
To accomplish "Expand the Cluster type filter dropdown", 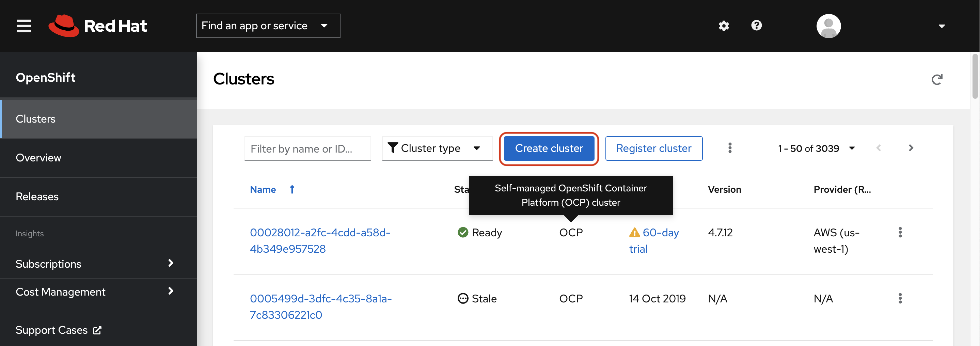I will pos(437,148).
